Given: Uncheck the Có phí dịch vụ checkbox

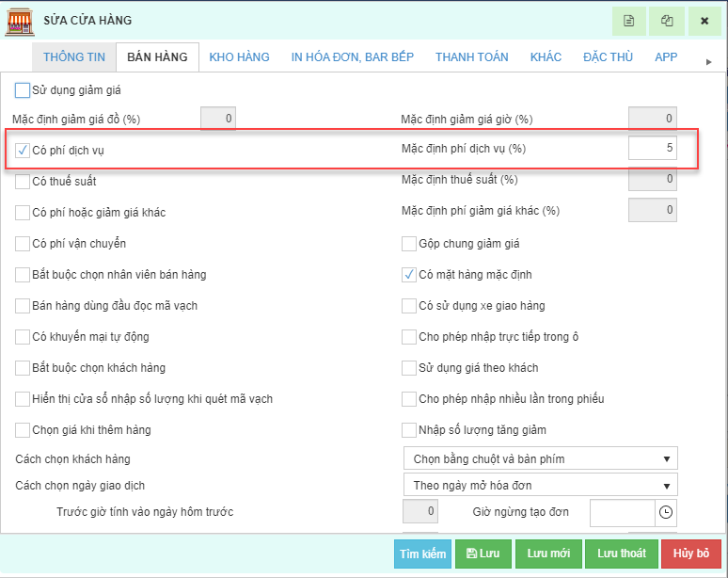Looking at the screenshot, I should [23, 150].
